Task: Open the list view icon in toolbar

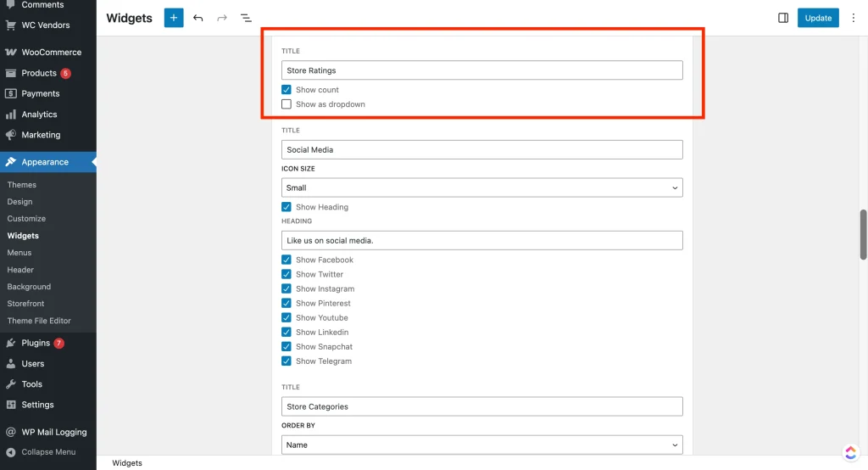Action: tap(246, 18)
